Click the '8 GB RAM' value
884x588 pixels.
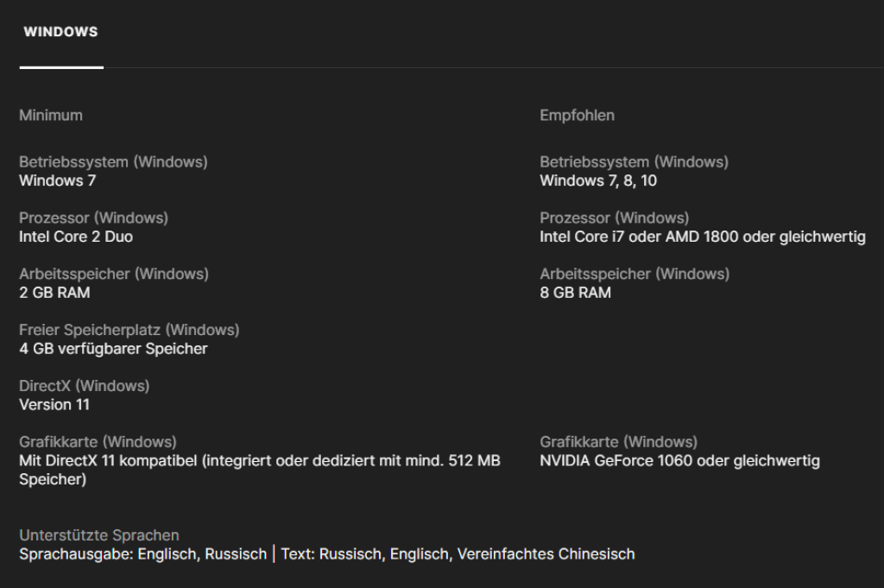[575, 293]
